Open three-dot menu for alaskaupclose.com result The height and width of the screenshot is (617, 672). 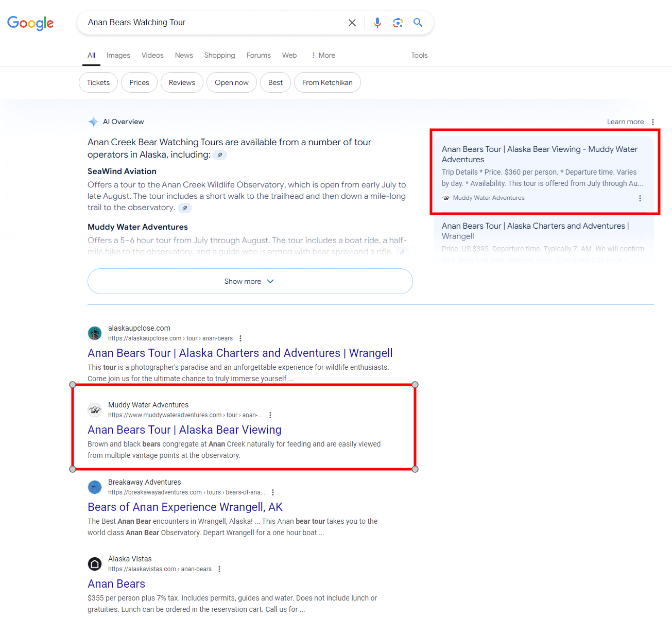click(240, 338)
